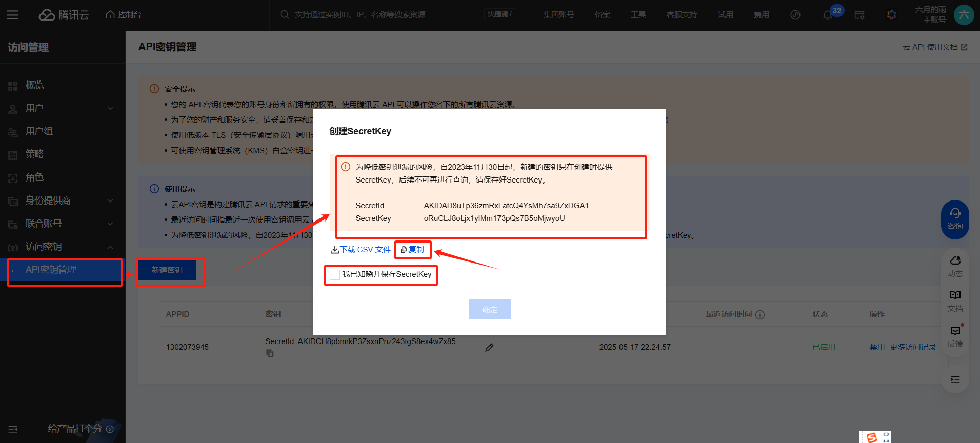The height and width of the screenshot is (443, 980).
Task: Click the 概览 grid icon in sidebar
Action: click(13, 86)
